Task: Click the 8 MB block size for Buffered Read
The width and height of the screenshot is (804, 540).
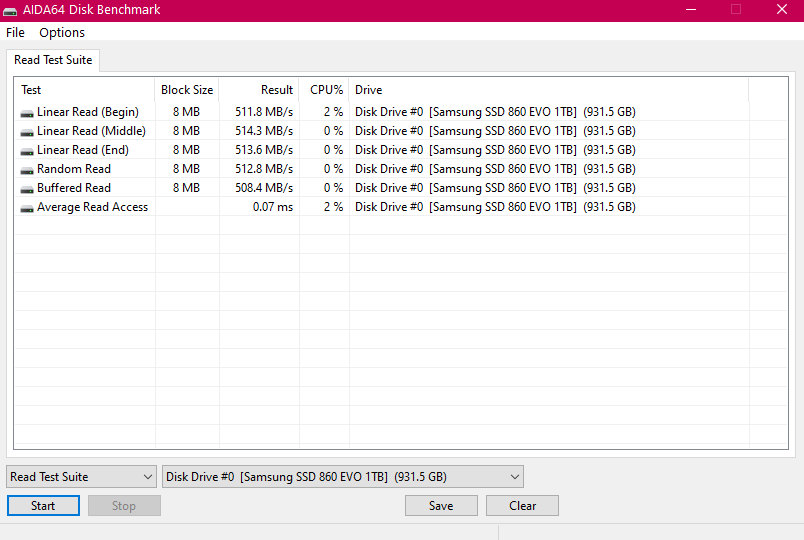Action: [186, 188]
